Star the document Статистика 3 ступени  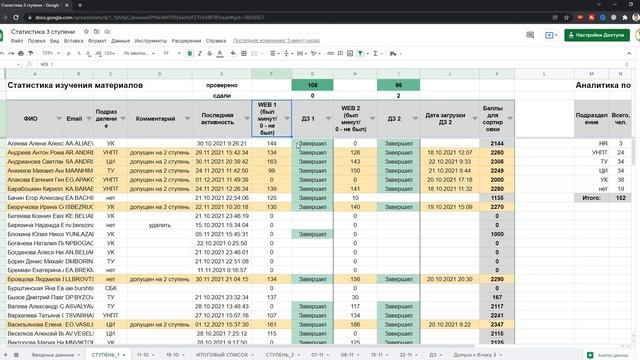pos(86,31)
